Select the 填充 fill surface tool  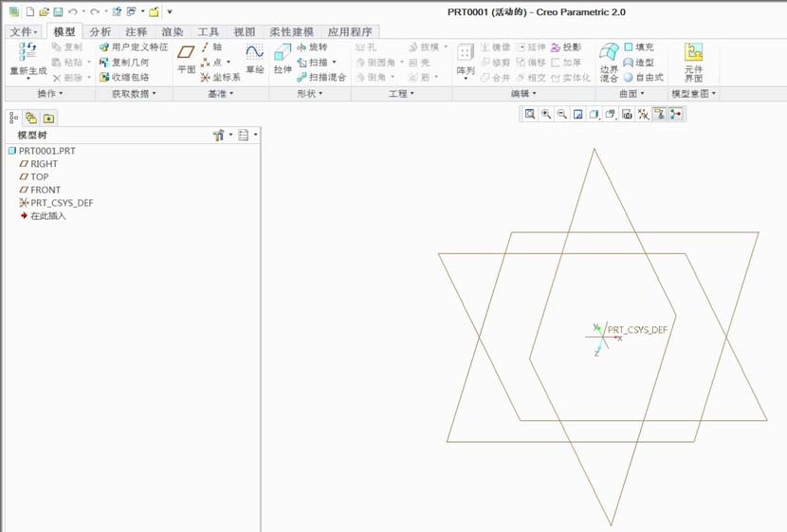[639, 47]
